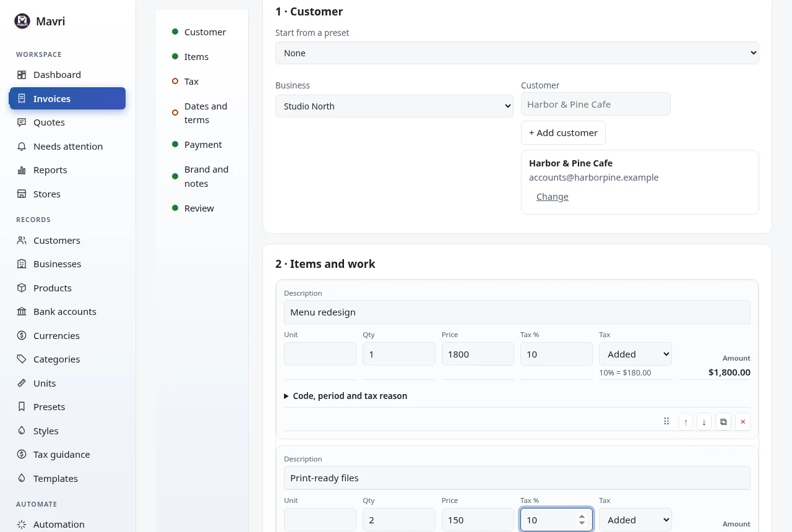Image resolution: width=792 pixels, height=532 pixels.
Task: Grab the Menu redesign drag handle
Action: pos(666,421)
